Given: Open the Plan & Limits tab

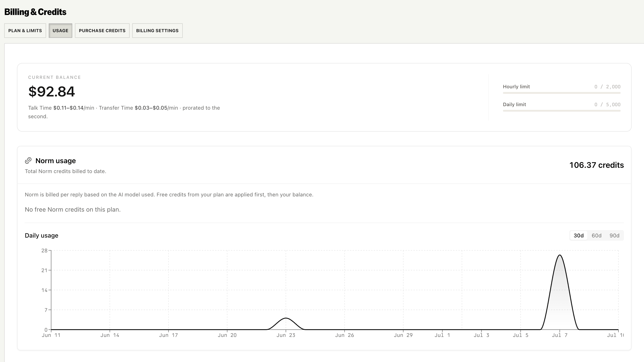Looking at the screenshot, I should click(25, 30).
